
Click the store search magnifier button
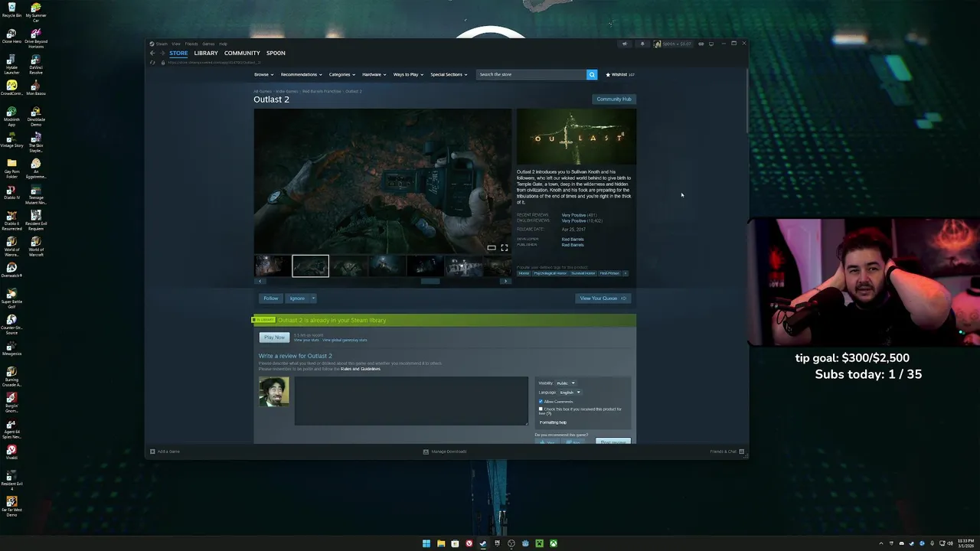click(591, 74)
